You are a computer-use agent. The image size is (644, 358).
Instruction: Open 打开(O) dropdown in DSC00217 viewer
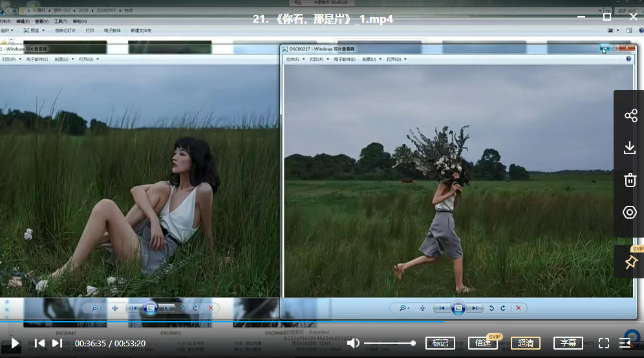396,59
